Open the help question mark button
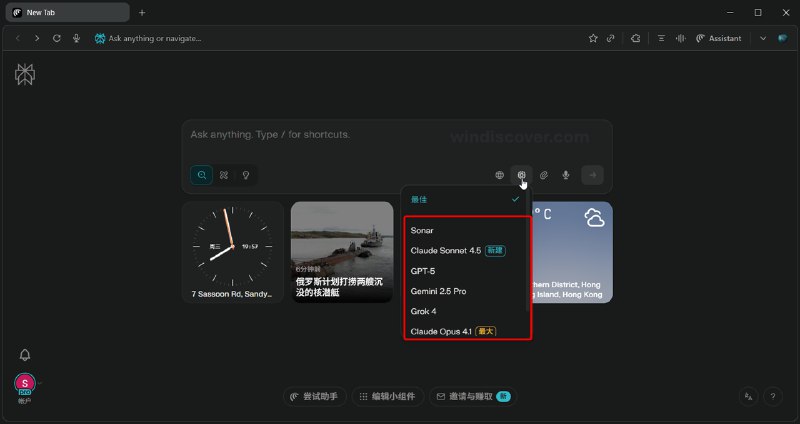 [773, 396]
